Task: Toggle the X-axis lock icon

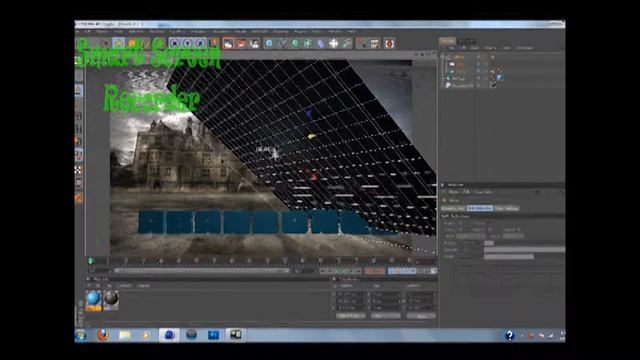Action: (x=174, y=43)
